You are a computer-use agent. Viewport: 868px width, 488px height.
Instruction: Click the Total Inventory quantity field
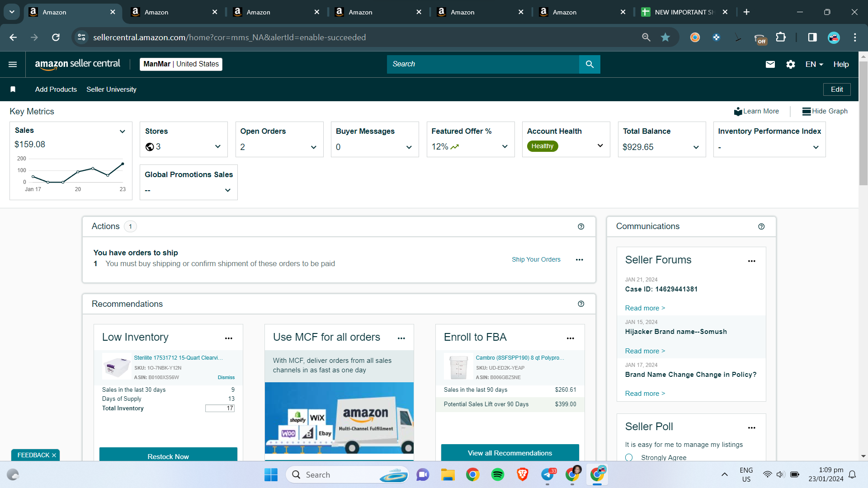[x=220, y=408]
